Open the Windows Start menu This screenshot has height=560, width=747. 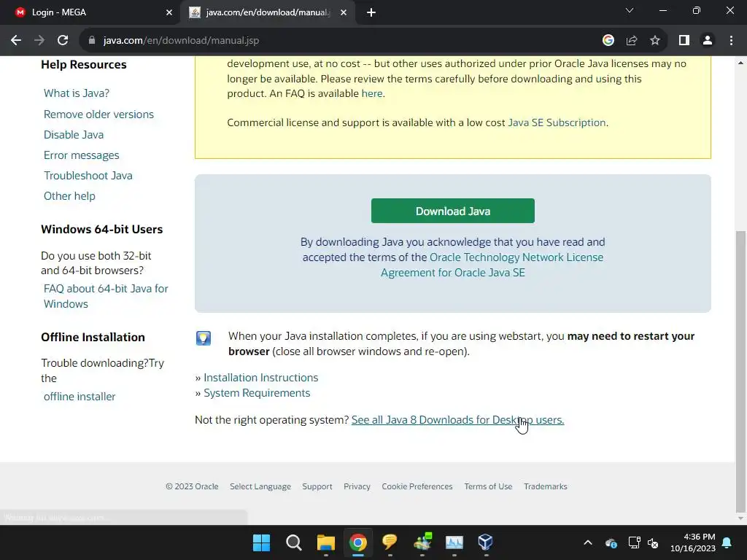point(261,542)
